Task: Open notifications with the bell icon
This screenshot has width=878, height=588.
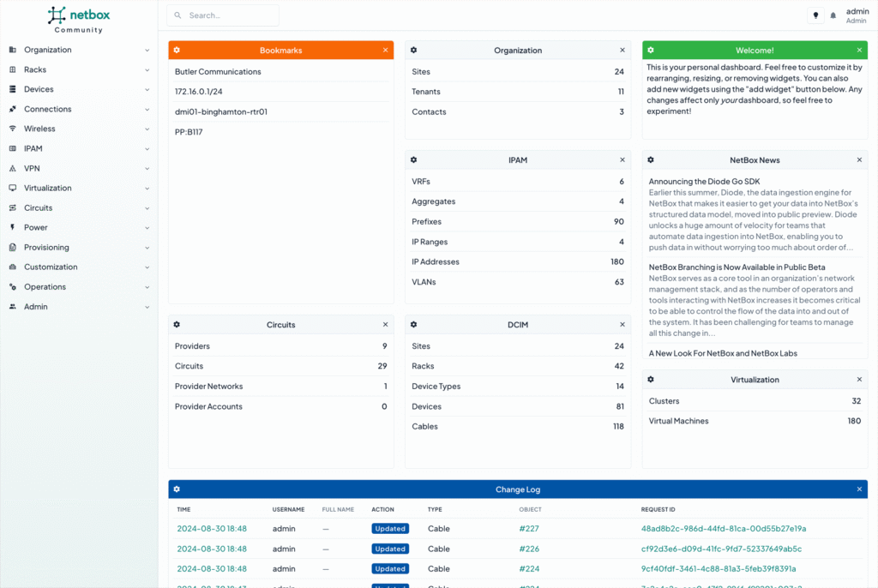Action: click(x=833, y=15)
